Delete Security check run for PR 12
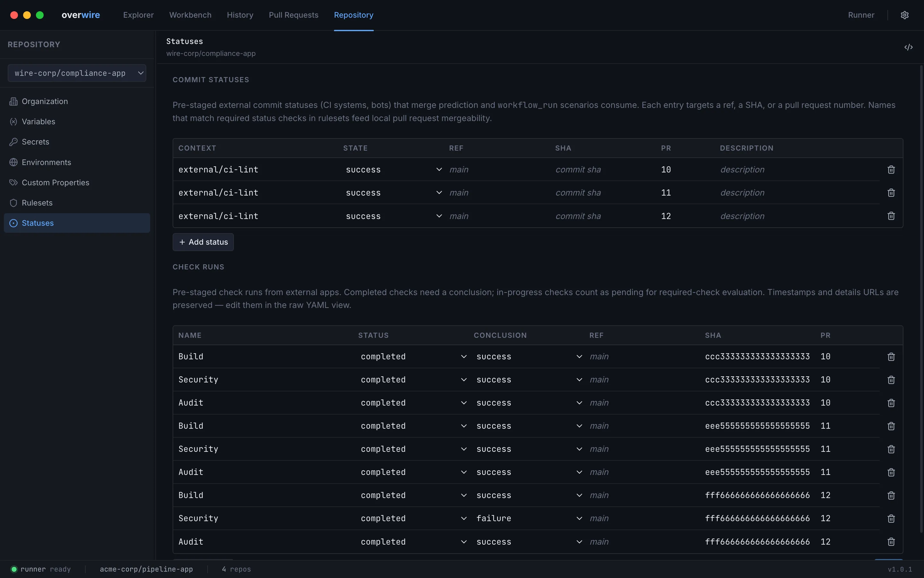The image size is (924, 578). (891, 518)
